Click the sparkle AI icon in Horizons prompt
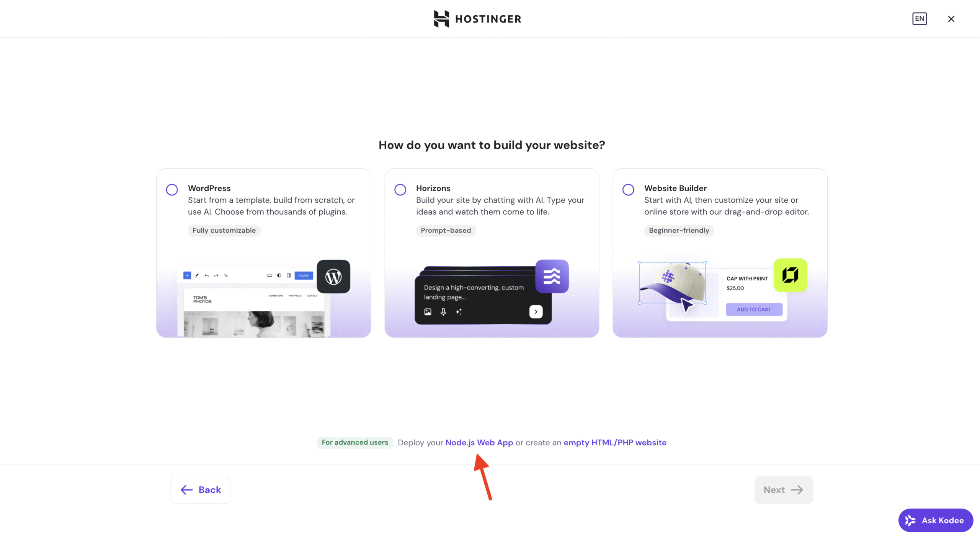The width and height of the screenshot is (980, 536). click(459, 311)
